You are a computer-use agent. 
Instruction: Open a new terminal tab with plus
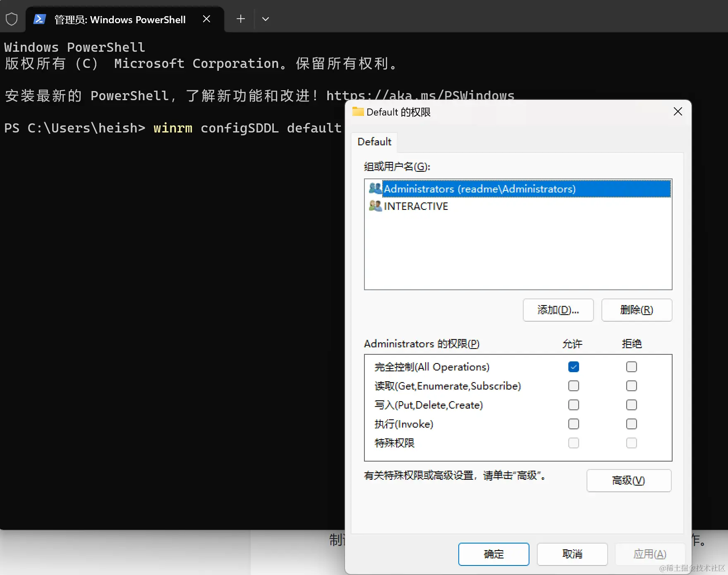click(x=241, y=19)
